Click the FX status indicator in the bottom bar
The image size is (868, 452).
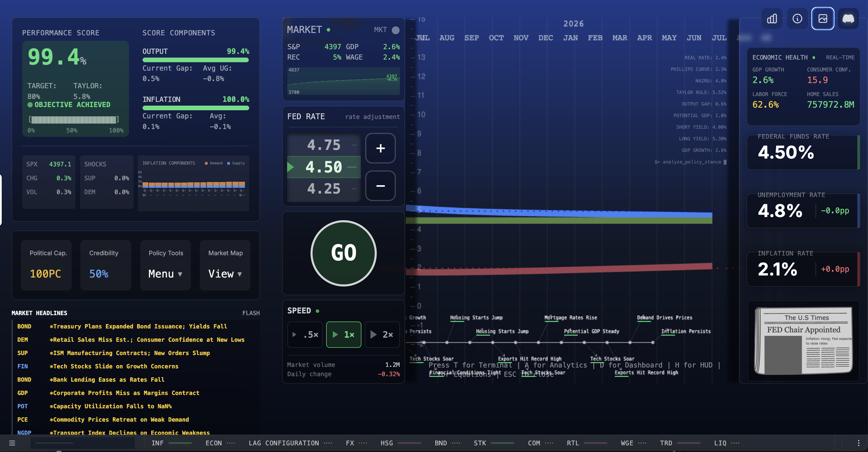click(350, 443)
